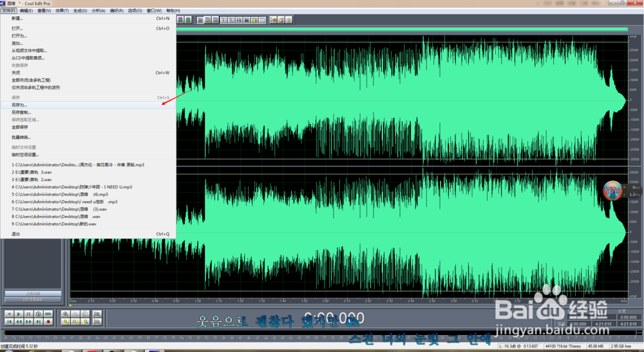Click the Rewind button
The height and width of the screenshot is (352, 644).
(19, 322)
